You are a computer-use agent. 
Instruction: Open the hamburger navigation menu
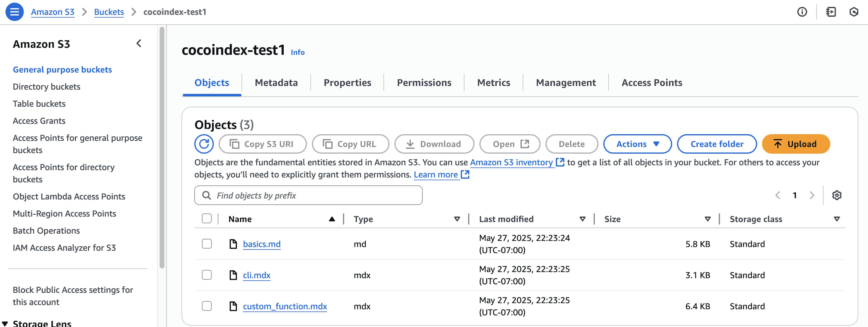pyautogui.click(x=14, y=12)
